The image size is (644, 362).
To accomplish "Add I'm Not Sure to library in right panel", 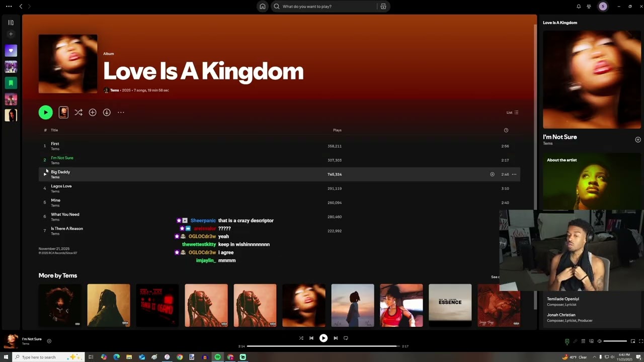I will click(x=637, y=140).
